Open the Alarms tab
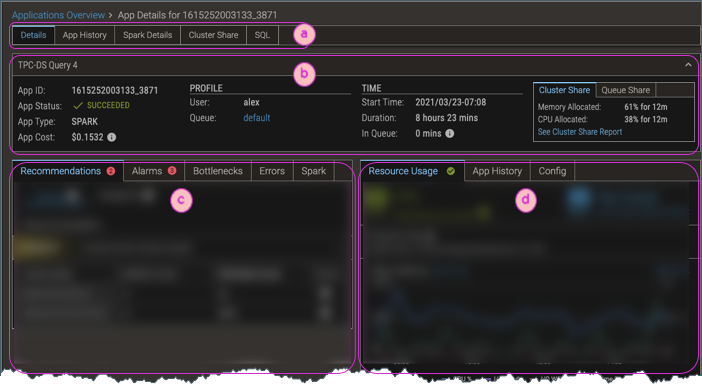The image size is (702, 384). click(154, 171)
